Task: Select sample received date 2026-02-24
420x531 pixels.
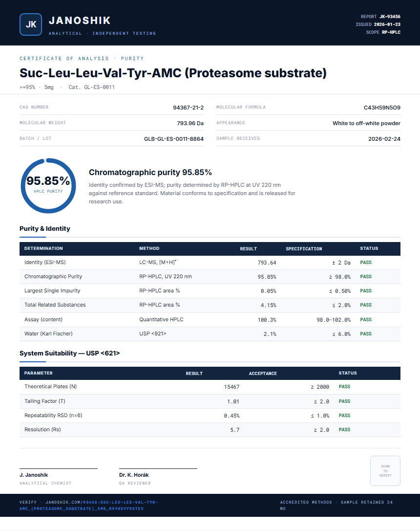Action: (x=384, y=139)
